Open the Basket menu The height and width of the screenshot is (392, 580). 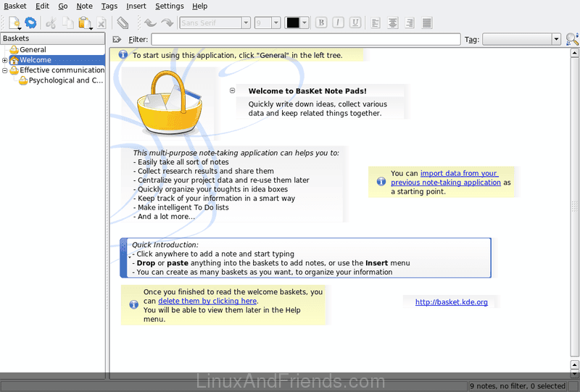pyautogui.click(x=15, y=6)
